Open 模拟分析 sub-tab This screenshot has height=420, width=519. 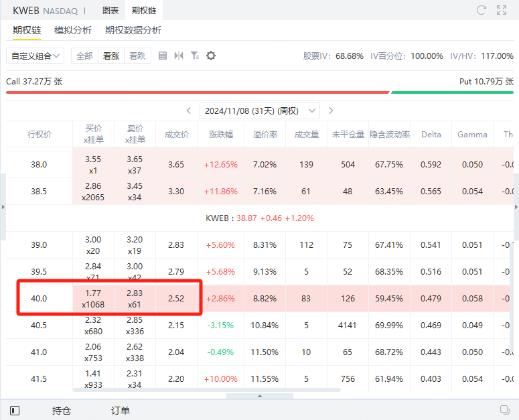73,30
